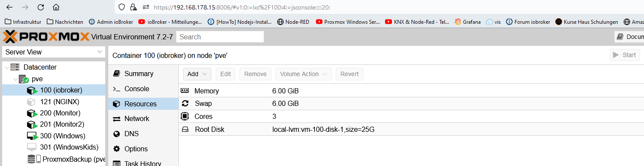Click the Proxmox logo
The width and height of the screenshot is (644, 166).
[x=46, y=37]
